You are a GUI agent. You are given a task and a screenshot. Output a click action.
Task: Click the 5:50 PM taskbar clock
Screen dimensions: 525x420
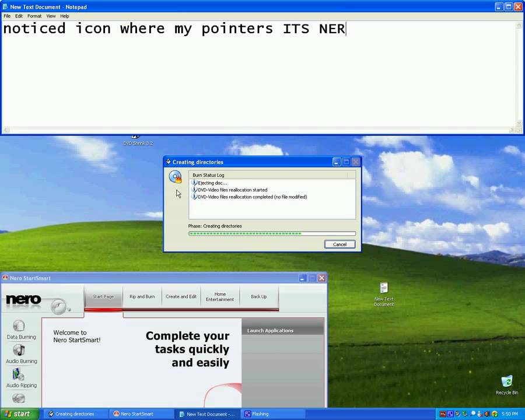tap(510, 414)
